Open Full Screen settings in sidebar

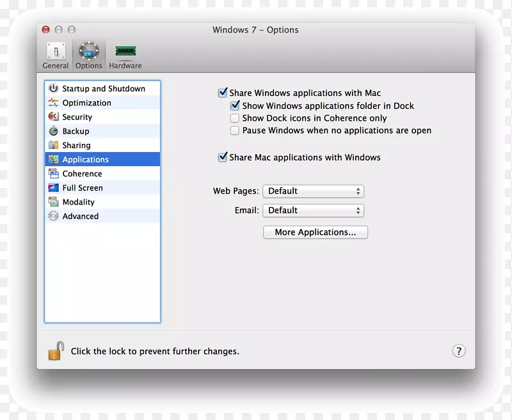pos(83,188)
